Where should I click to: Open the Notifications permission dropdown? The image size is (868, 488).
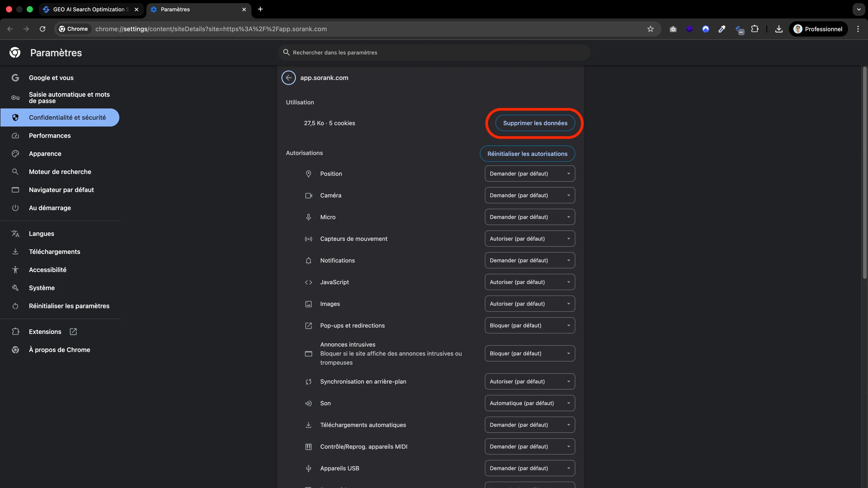pyautogui.click(x=530, y=260)
